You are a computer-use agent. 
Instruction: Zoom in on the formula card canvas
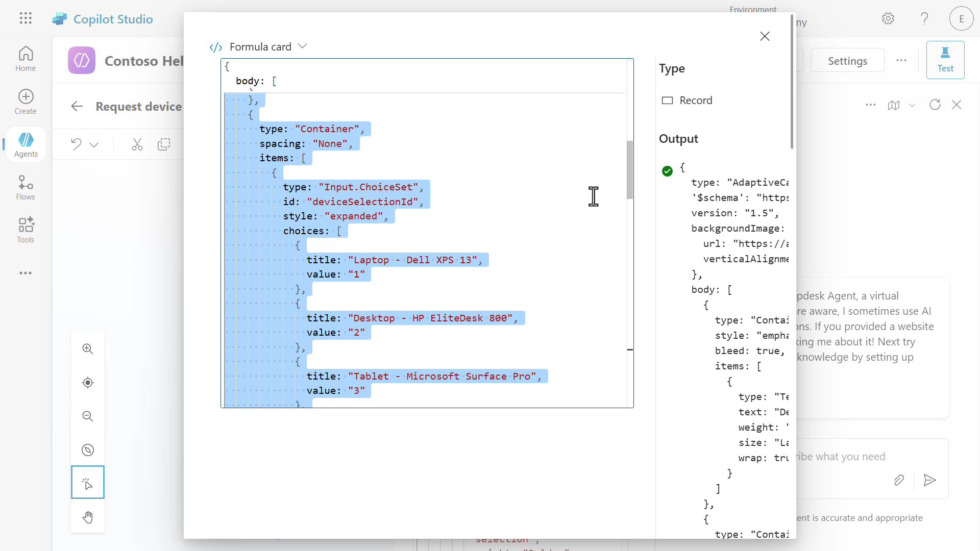pos(87,349)
